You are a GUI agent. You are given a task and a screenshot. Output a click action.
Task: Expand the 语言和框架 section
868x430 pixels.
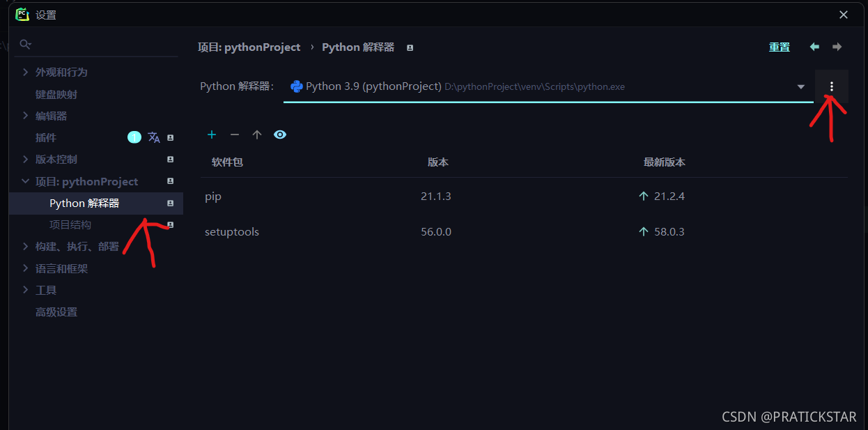[x=26, y=268]
